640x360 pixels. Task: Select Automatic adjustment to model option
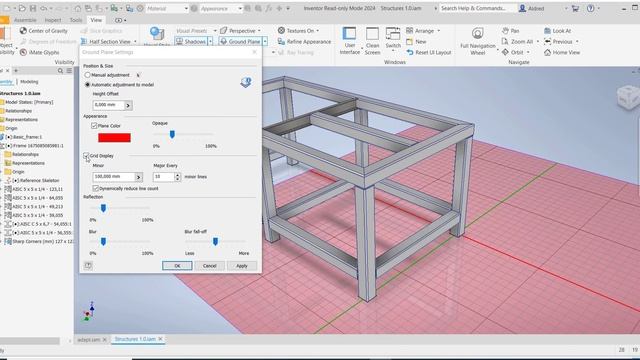(x=87, y=84)
